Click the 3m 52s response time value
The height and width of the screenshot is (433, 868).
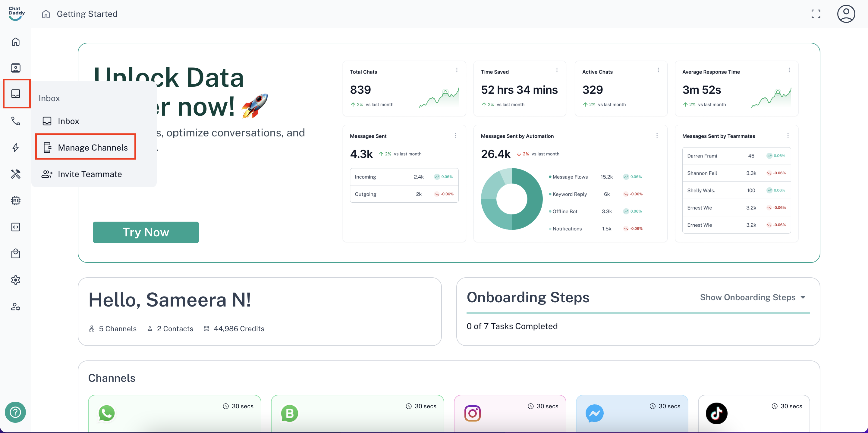tap(701, 89)
